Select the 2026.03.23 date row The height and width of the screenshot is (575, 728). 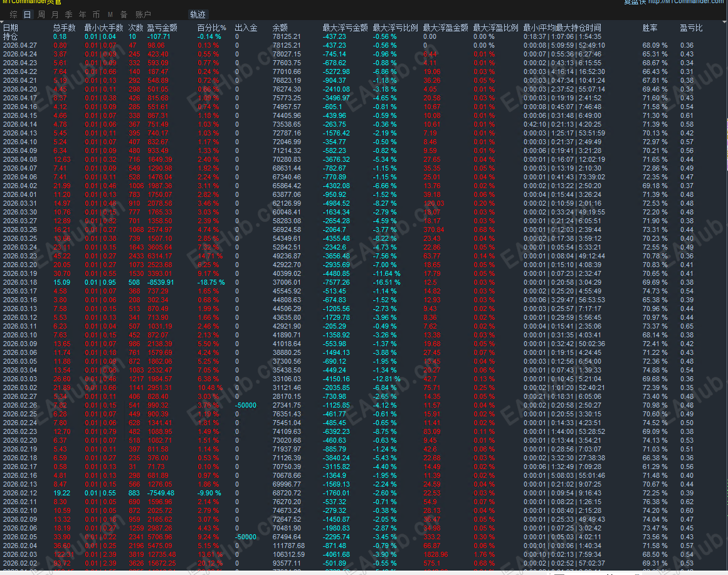click(x=20, y=256)
